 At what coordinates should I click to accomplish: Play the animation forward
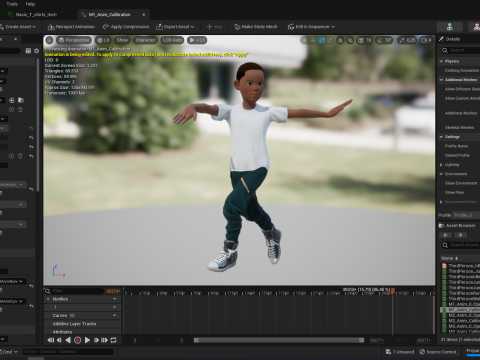tap(87, 340)
